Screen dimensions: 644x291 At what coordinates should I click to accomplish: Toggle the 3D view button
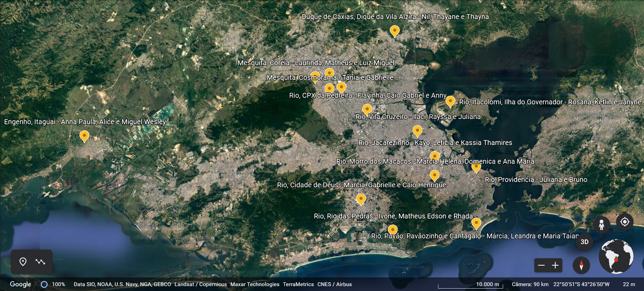tap(585, 242)
